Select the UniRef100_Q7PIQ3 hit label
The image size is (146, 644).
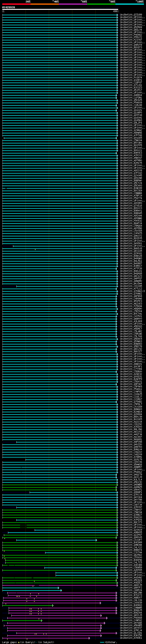pyautogui.click(x=131, y=173)
